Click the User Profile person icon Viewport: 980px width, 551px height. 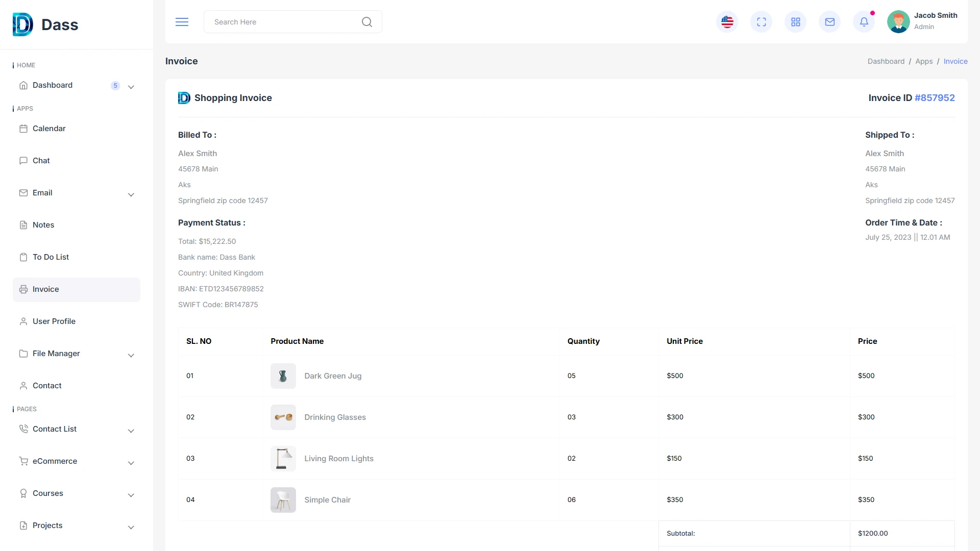pos(23,321)
